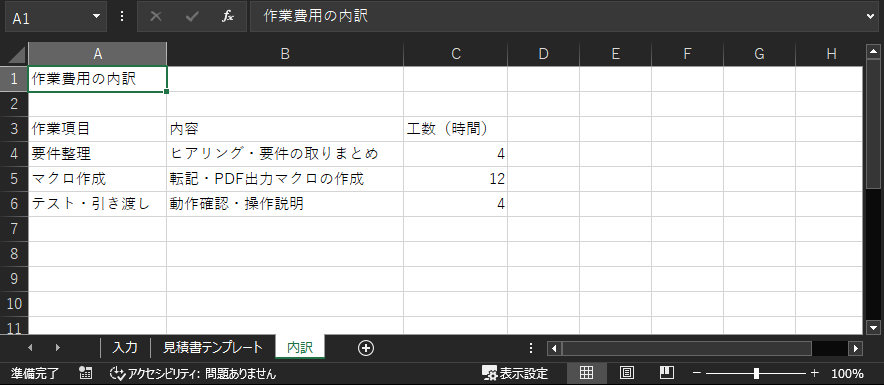The width and height of the screenshot is (884, 385).
Task: Switch to Page Break Preview icon
Action: [667, 373]
